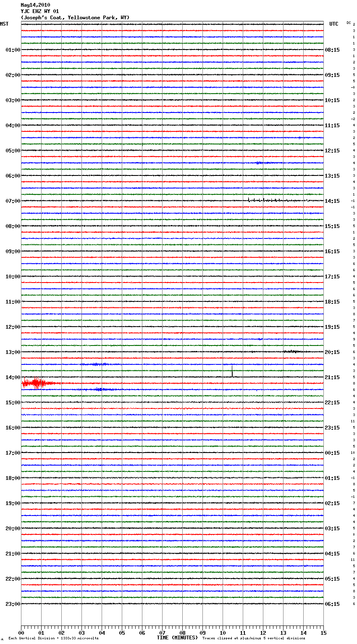The width and height of the screenshot is (357, 644).
Task: Click the 20:15 UTC time label
Action: [332, 352]
